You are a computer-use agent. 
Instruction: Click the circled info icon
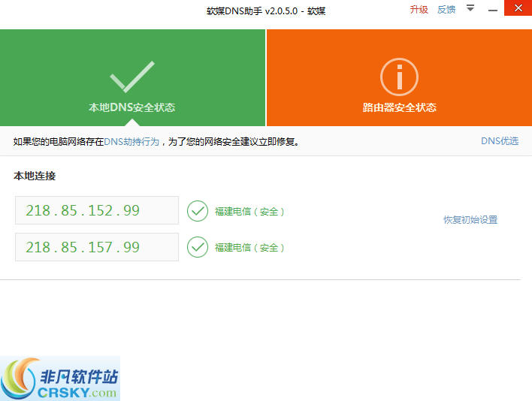pyautogui.click(x=399, y=77)
